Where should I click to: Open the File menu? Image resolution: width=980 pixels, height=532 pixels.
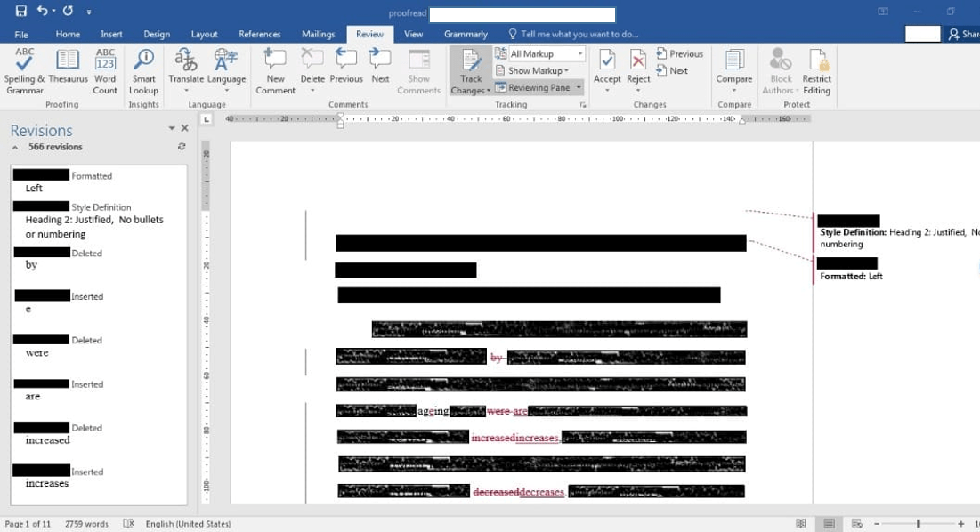tap(21, 34)
